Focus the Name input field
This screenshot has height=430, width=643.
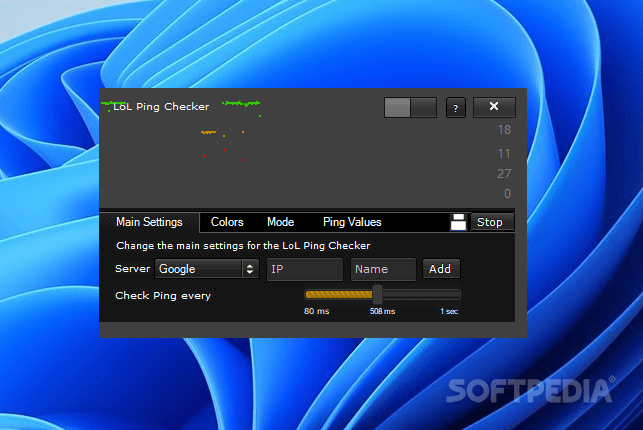383,269
